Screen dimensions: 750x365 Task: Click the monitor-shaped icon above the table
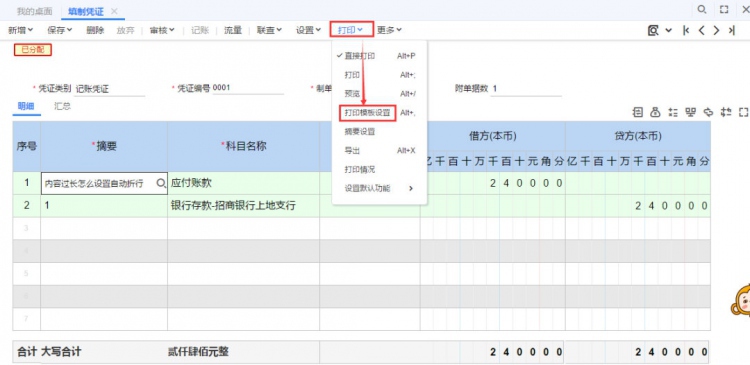690,112
